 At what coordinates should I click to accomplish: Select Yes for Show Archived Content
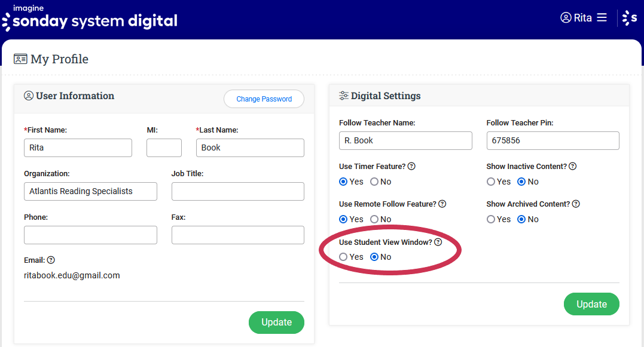(491, 219)
